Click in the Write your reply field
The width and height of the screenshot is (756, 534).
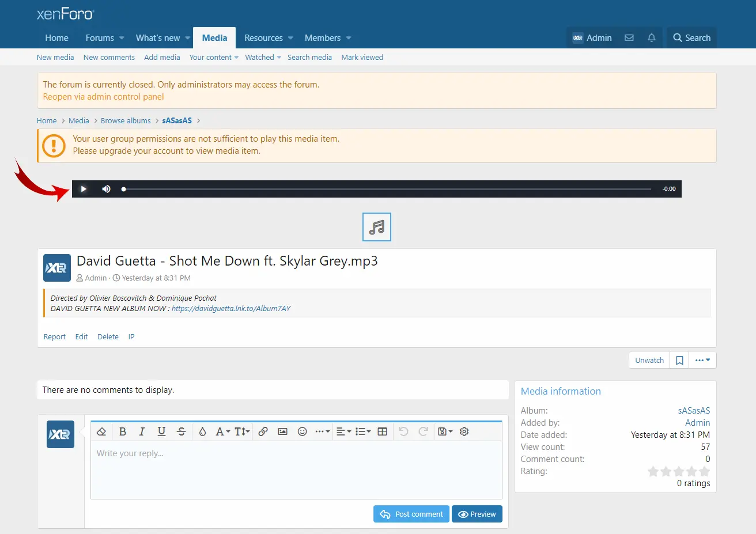pos(296,470)
